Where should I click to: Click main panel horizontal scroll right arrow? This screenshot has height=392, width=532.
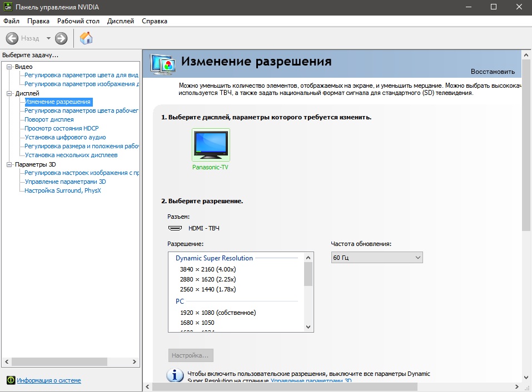tap(517, 386)
